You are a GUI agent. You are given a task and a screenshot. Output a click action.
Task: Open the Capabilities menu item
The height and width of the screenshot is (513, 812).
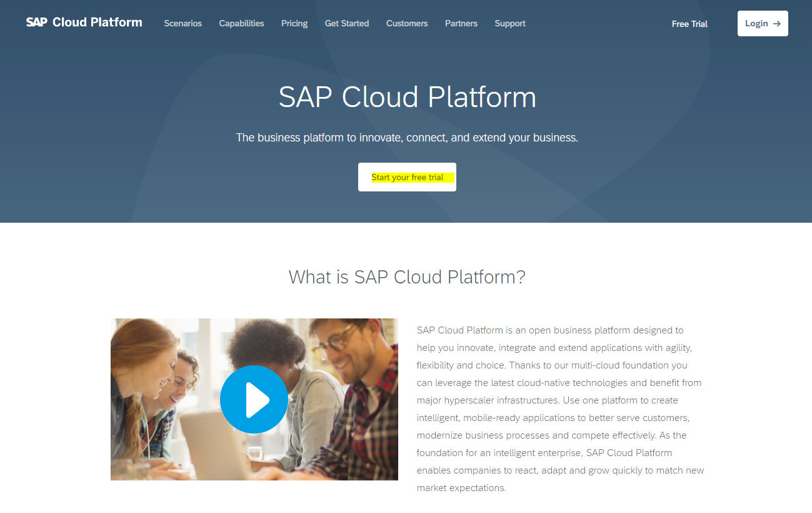pos(241,23)
